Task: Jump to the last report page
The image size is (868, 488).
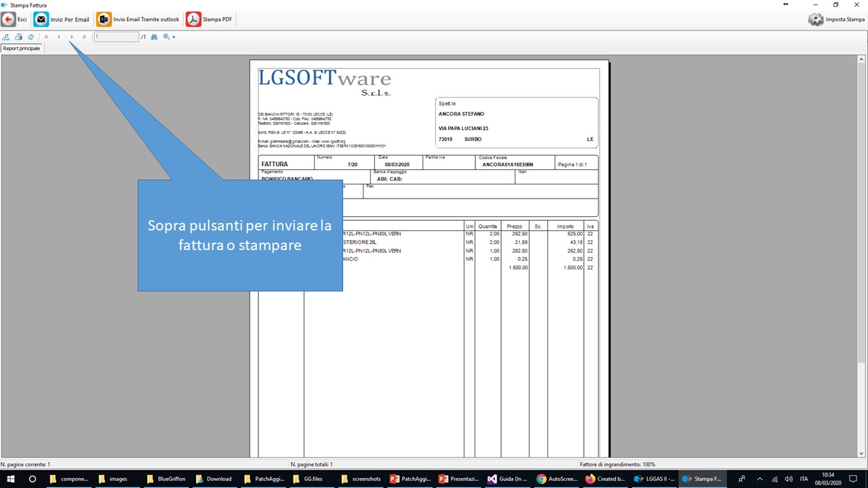Action: click(84, 37)
